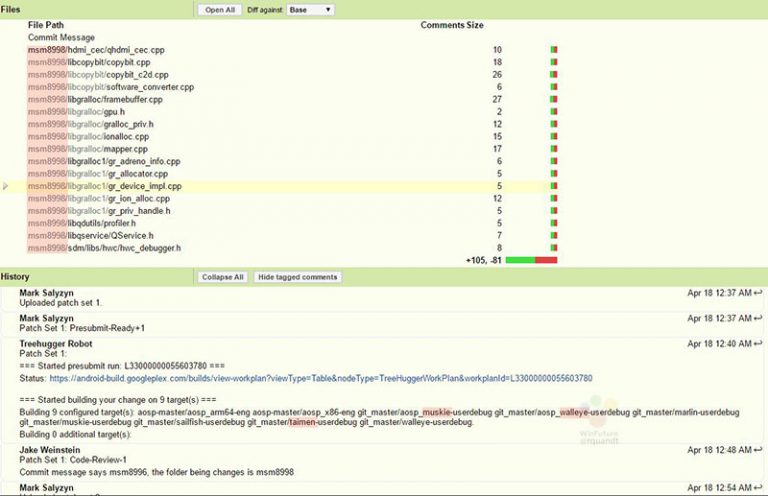Select the highlighted gr_device_impl.cpp row
Screen dimensions: 768x496
coord(105,186)
